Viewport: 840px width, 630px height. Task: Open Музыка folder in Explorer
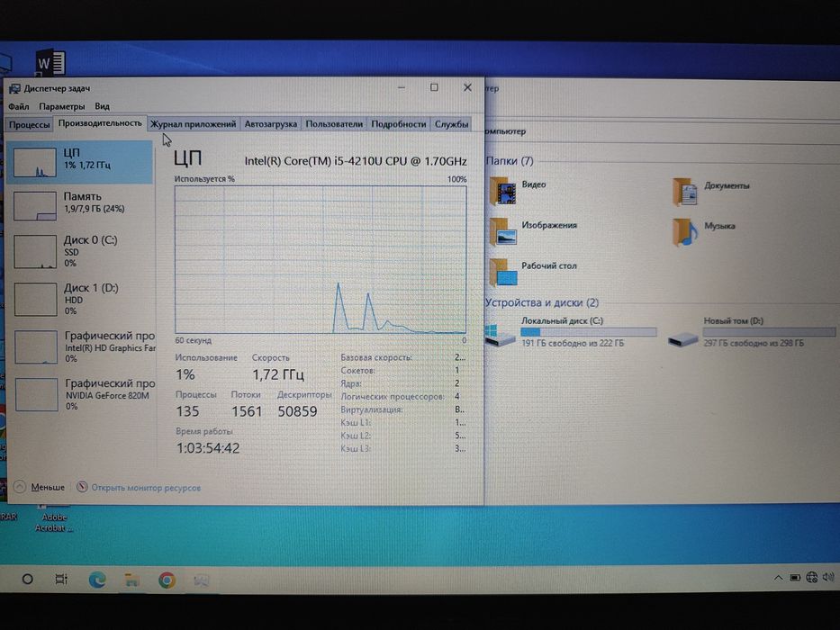pyautogui.click(x=684, y=232)
